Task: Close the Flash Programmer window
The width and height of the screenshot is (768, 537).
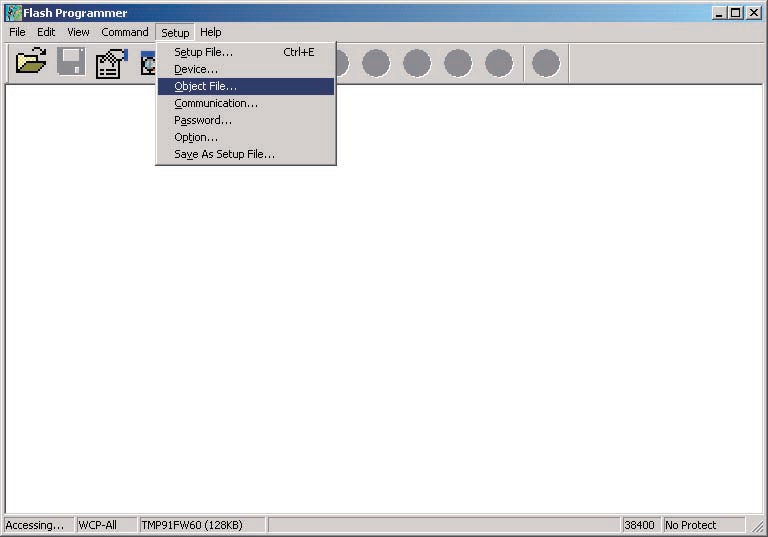Action: coord(754,13)
